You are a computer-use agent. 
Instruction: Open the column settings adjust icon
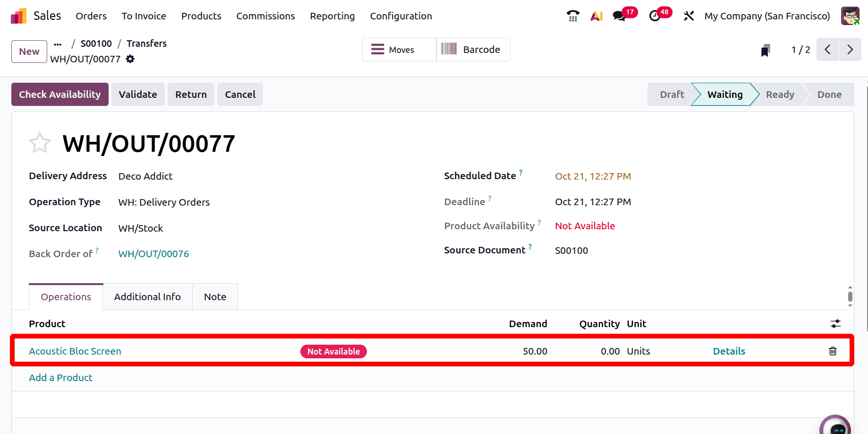tap(835, 324)
